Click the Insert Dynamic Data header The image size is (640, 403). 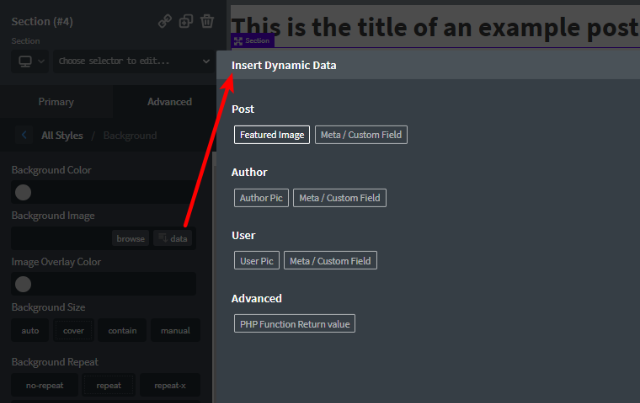[284, 65]
